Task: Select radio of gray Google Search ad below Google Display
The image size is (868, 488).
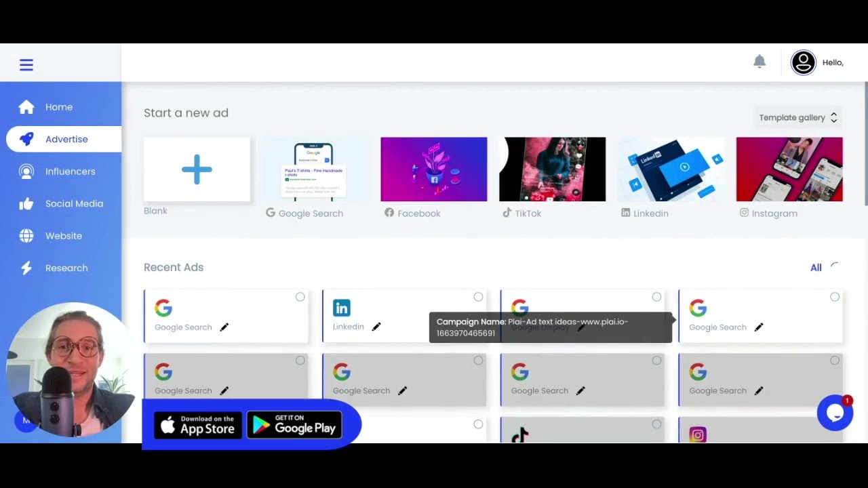Action: click(x=656, y=361)
